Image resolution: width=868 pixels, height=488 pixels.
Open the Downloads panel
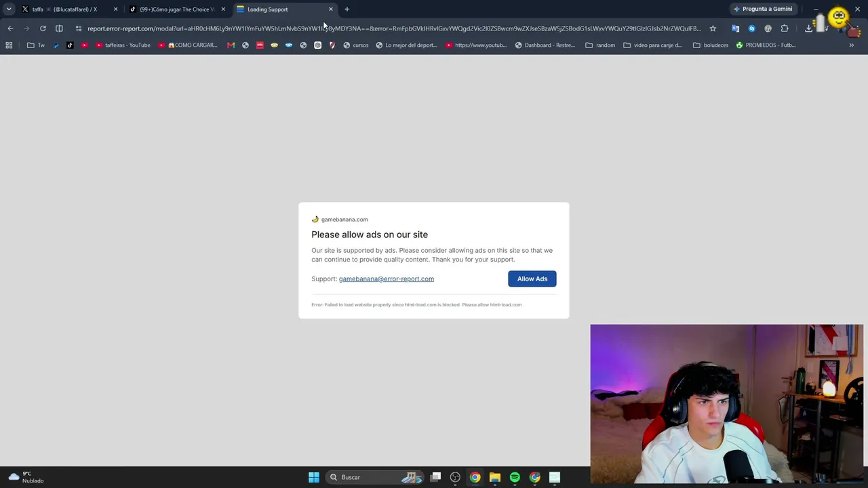[808, 28]
